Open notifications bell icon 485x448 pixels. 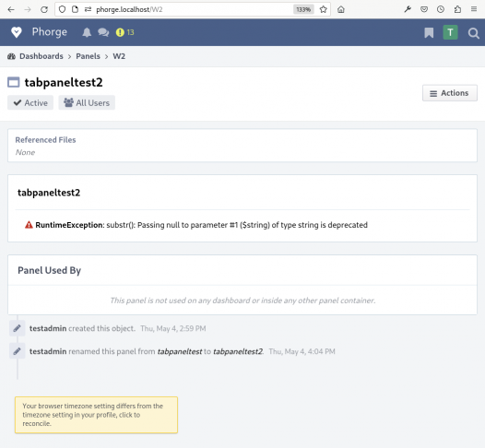click(87, 32)
